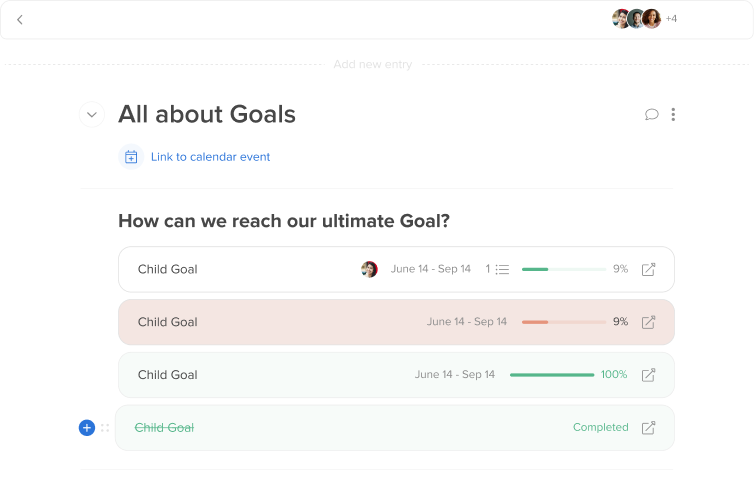Open the checklist icon on first goal
754x496 pixels.
[502, 269]
